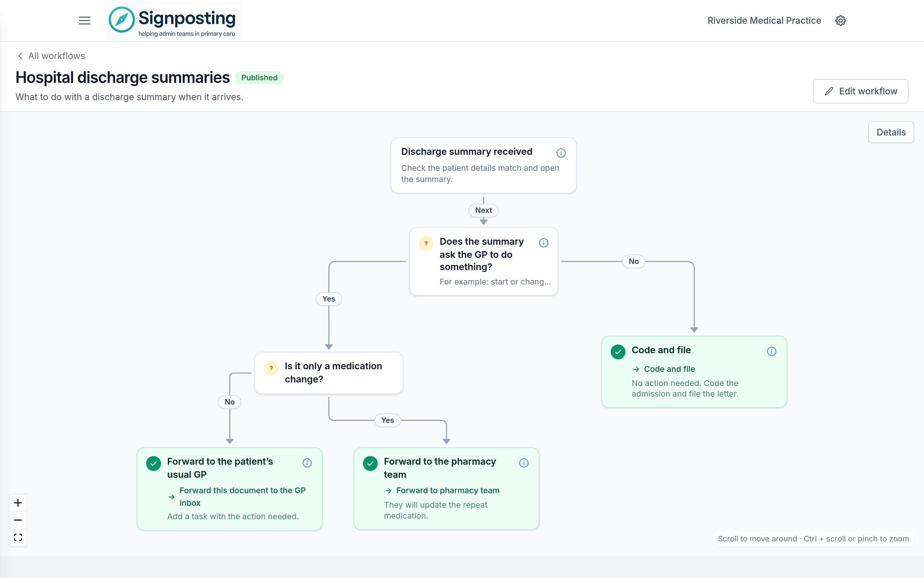
Task: Select the 'Is it only a medication change?' node
Action: 329,373
